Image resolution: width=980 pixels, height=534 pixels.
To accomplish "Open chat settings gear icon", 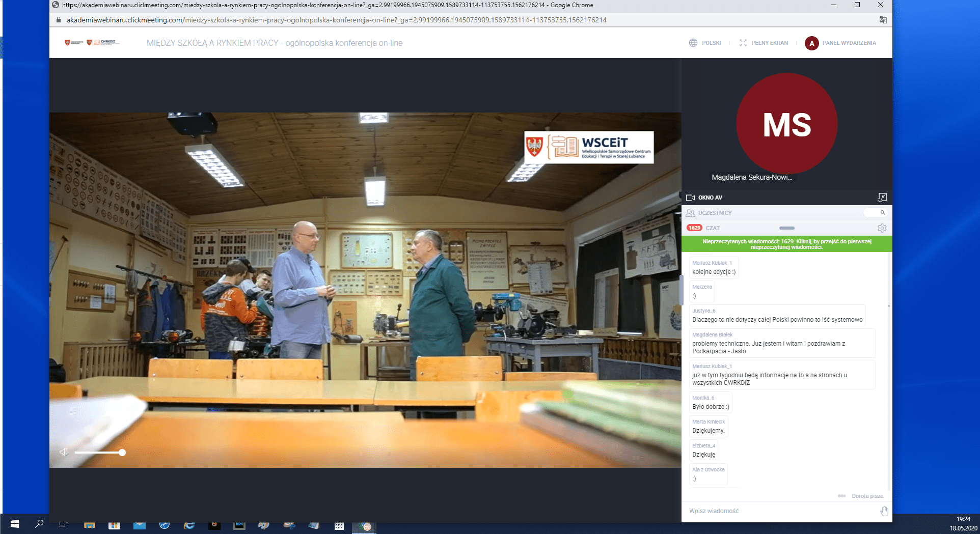I will (882, 228).
